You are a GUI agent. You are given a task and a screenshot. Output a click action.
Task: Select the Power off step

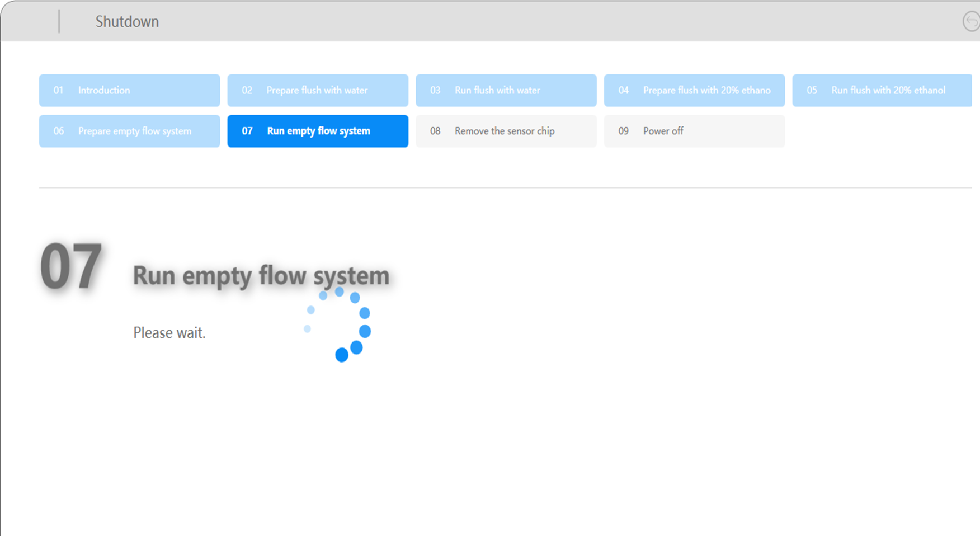694,131
